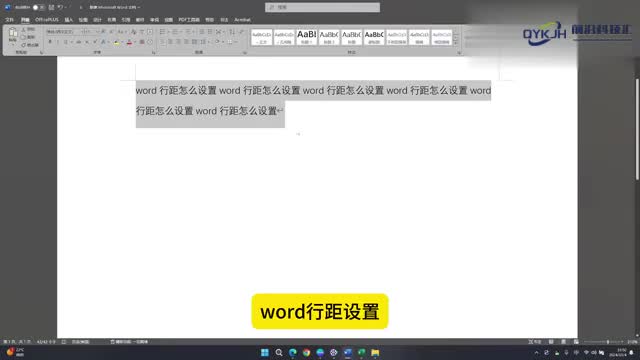Click the Focus mode button
This screenshot has height=360, width=640.
[534, 342]
